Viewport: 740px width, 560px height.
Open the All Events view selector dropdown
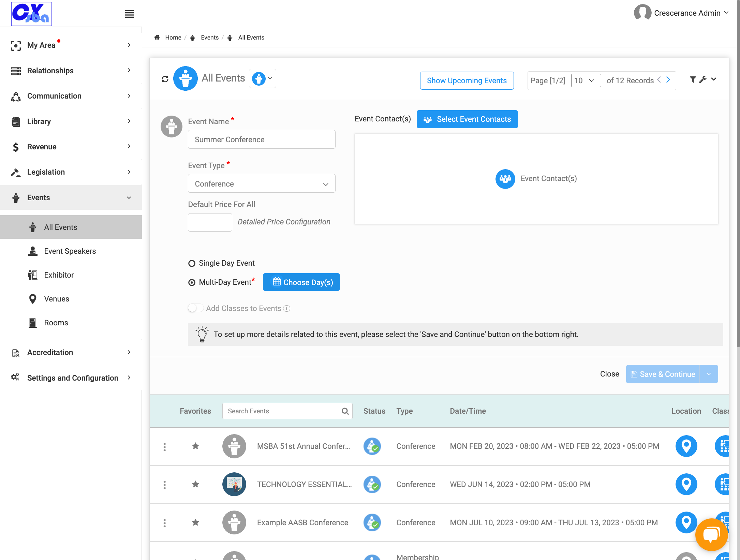click(262, 78)
